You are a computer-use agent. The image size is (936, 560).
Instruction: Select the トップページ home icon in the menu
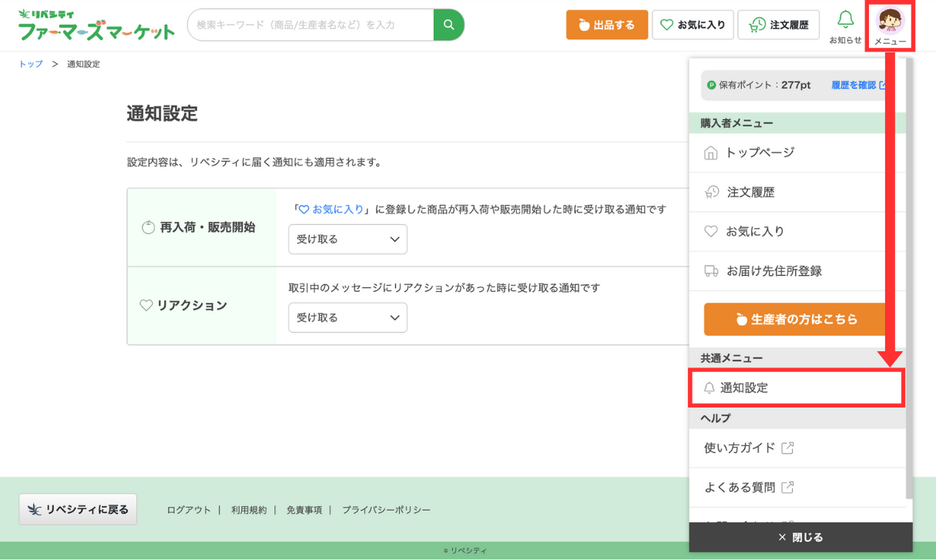tap(711, 153)
